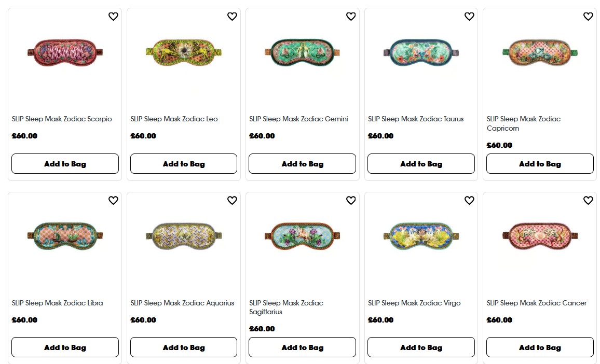Screen dimensions: 600x364
Task: Add Taurus mask to your wishlist via heart
Action: click(469, 16)
